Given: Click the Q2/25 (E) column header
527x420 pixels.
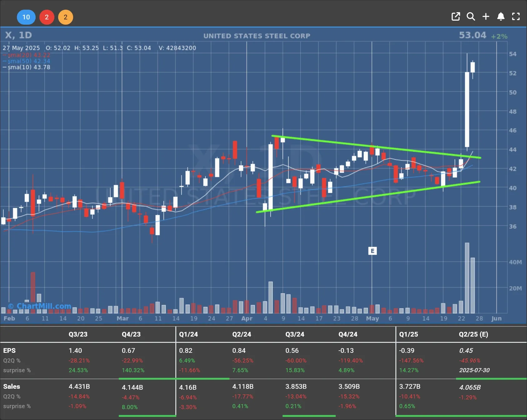Looking at the screenshot, I should click(474, 334).
